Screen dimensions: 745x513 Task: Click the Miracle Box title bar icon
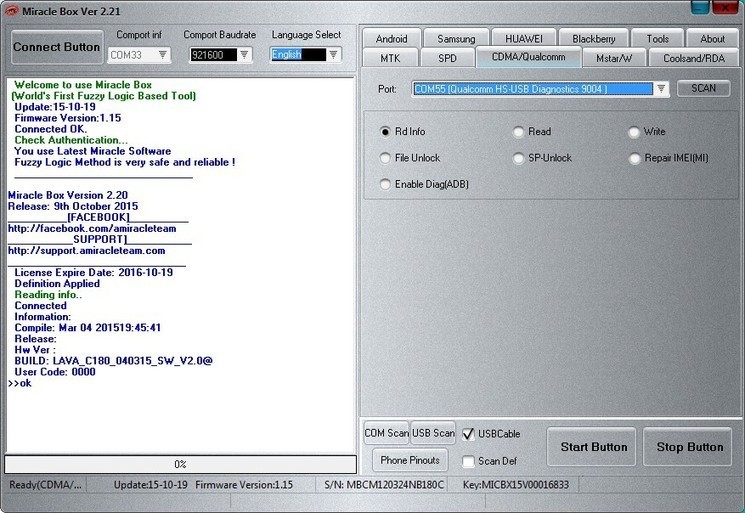click(11, 10)
